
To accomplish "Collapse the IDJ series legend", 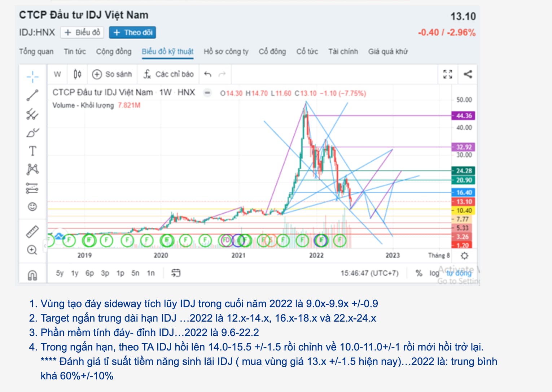I will tap(207, 93).
